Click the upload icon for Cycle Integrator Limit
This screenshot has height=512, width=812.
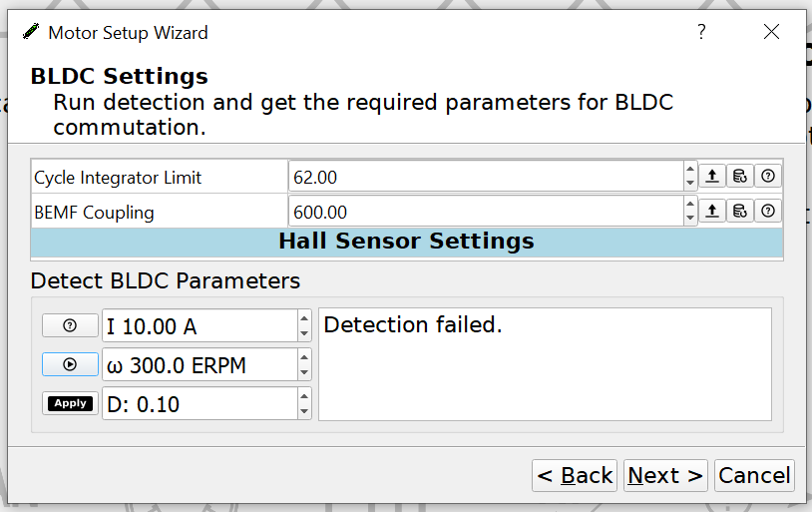711,177
